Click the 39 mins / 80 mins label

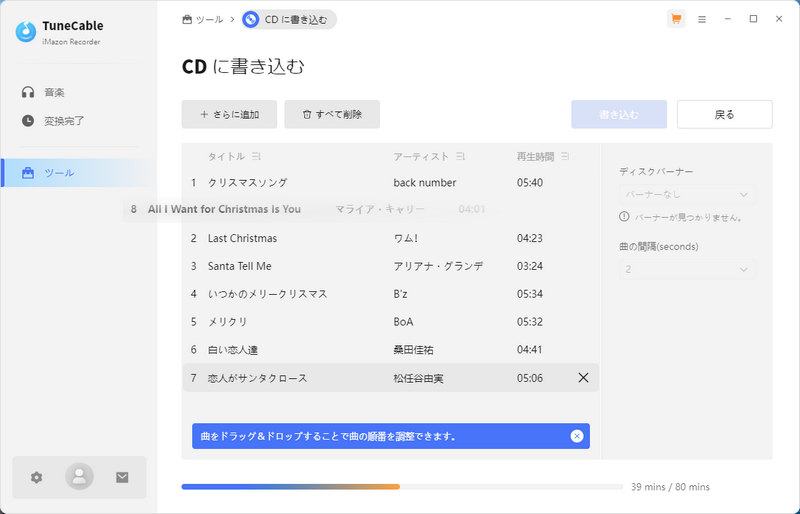pyautogui.click(x=670, y=487)
